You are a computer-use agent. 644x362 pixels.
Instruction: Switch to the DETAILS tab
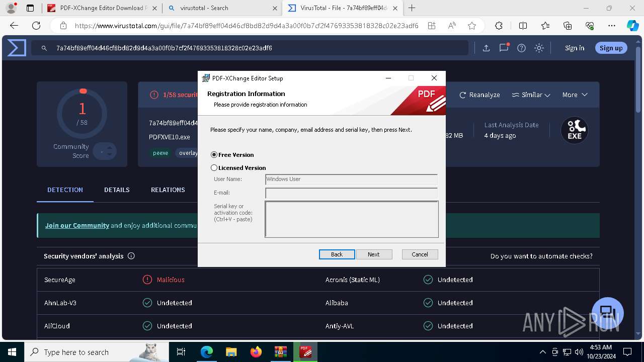point(117,190)
